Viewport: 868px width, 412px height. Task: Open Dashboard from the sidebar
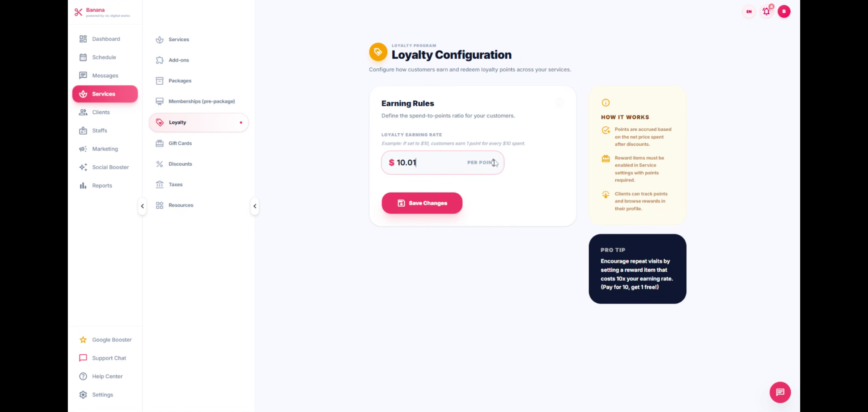(x=106, y=39)
